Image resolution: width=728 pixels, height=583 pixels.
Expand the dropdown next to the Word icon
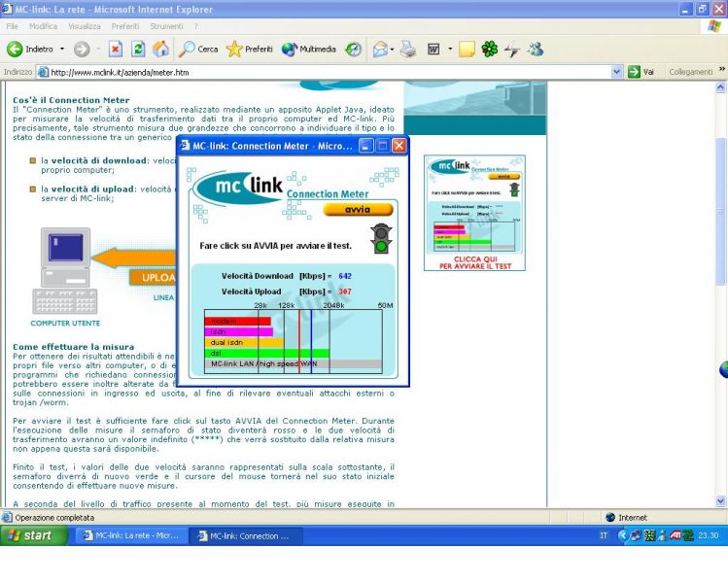coord(450,49)
